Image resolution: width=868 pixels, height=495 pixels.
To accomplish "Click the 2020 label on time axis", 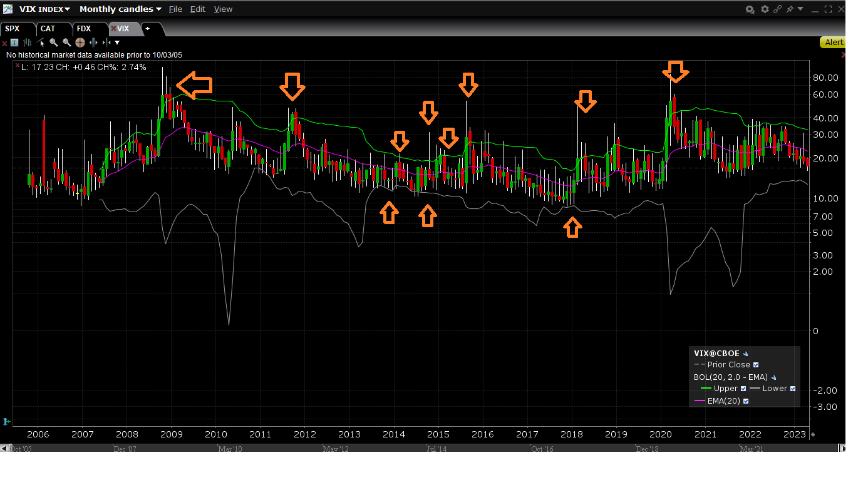I will point(661,434).
